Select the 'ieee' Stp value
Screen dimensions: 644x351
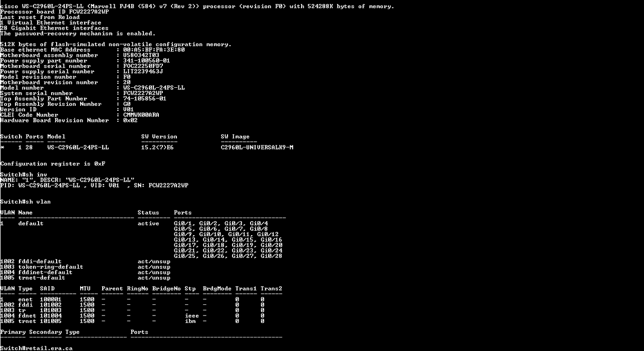click(192, 316)
